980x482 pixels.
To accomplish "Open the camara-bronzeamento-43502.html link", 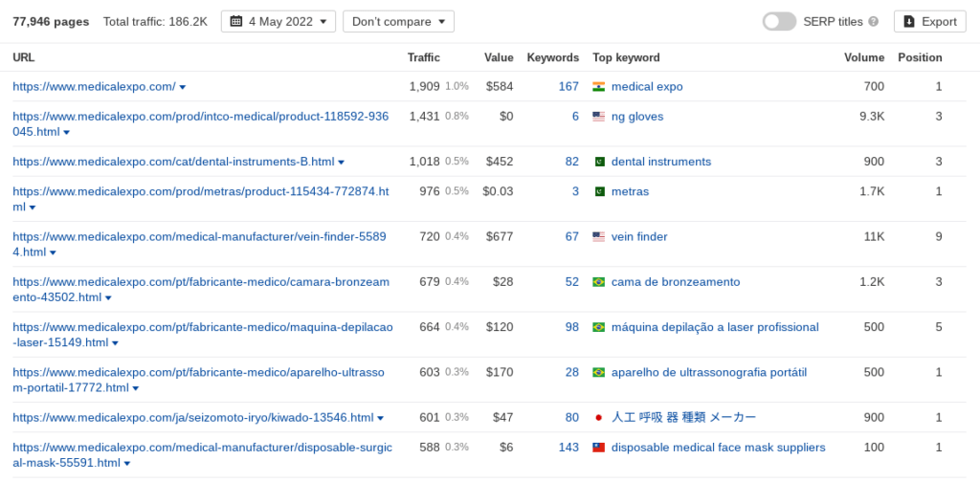I will point(201,290).
